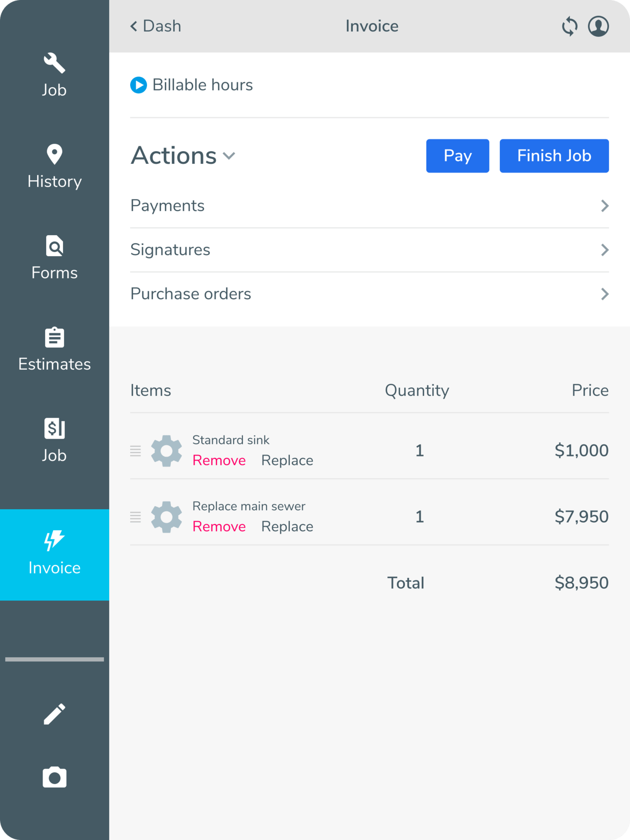Viewport: 630px width, 840px height.
Task: Start Billable hours play button
Action: coord(139,85)
